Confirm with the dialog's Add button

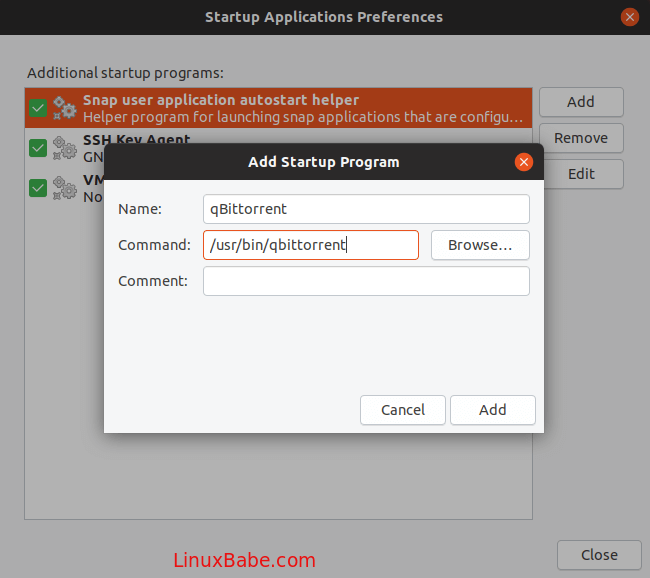click(x=492, y=410)
